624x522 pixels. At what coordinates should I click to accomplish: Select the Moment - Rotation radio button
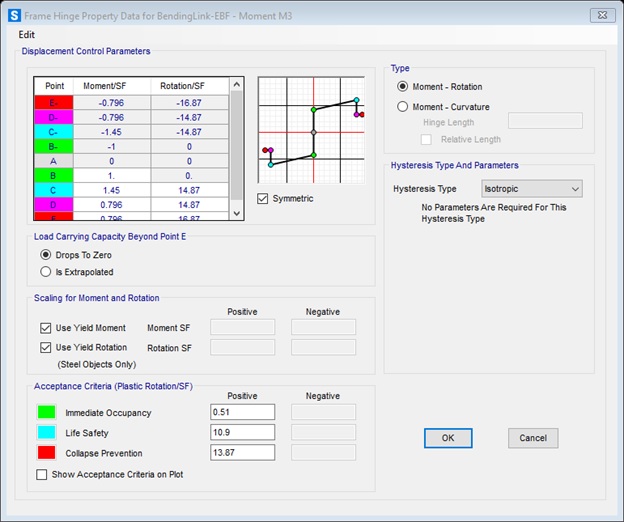coord(403,87)
